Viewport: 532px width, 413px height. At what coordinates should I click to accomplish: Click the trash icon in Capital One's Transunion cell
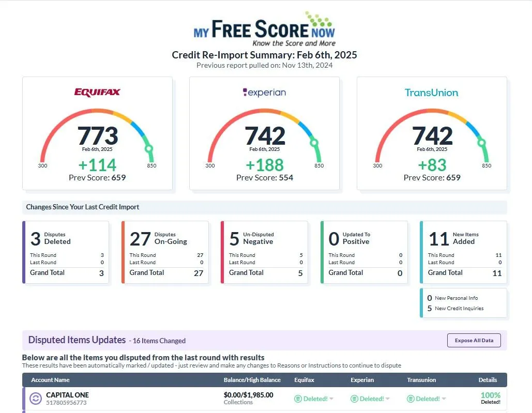coord(411,399)
